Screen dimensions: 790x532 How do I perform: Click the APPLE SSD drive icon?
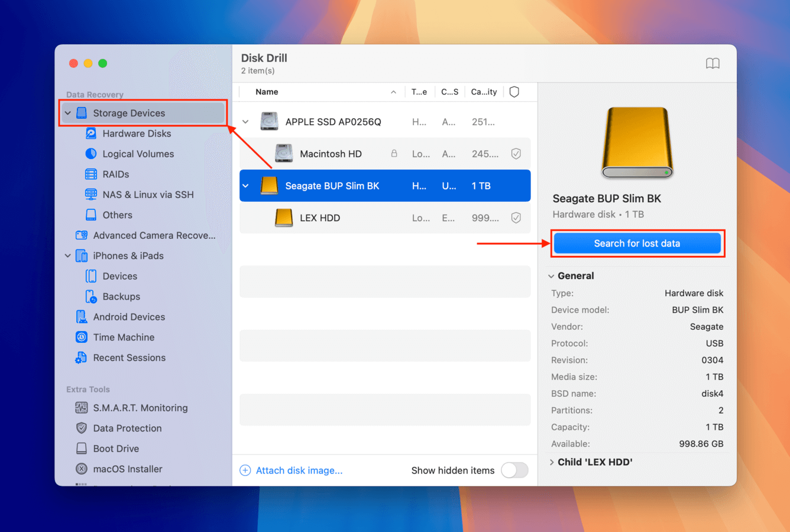click(269, 122)
